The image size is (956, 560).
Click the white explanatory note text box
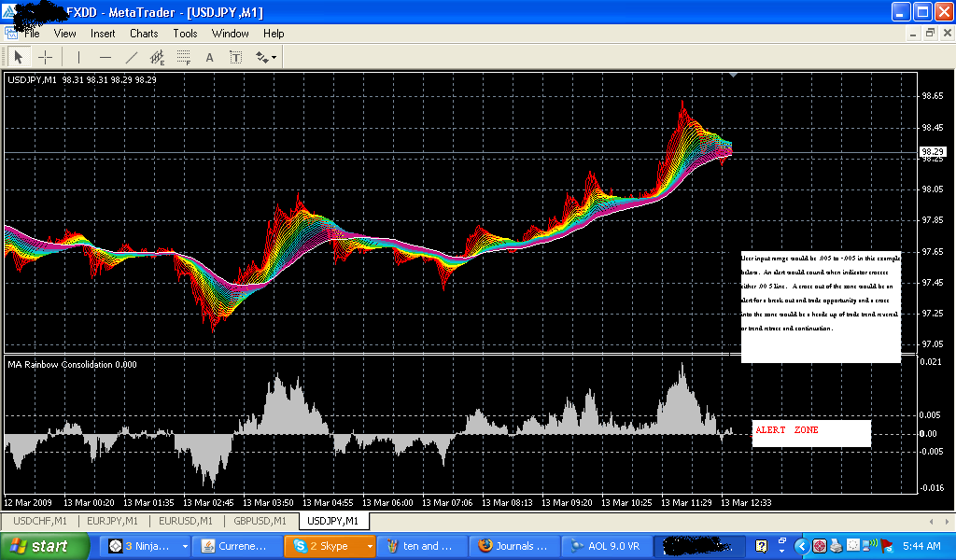[821, 306]
